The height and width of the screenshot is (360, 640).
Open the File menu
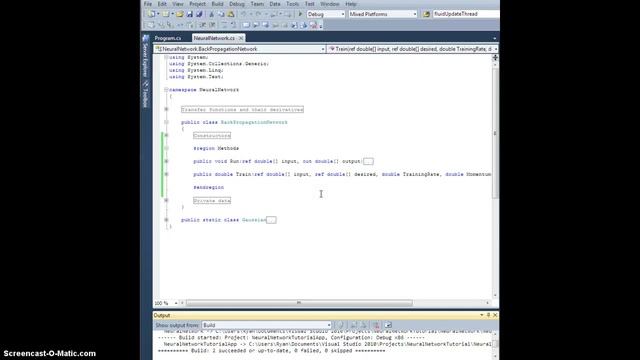point(148,4)
